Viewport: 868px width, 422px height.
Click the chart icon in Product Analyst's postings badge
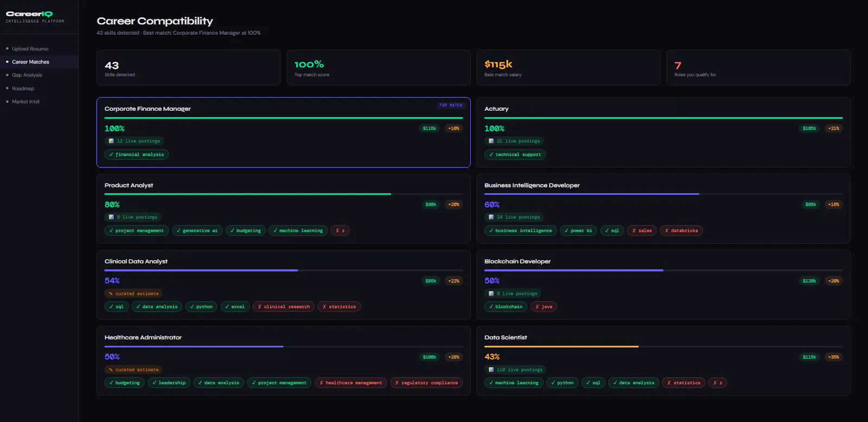tap(111, 217)
